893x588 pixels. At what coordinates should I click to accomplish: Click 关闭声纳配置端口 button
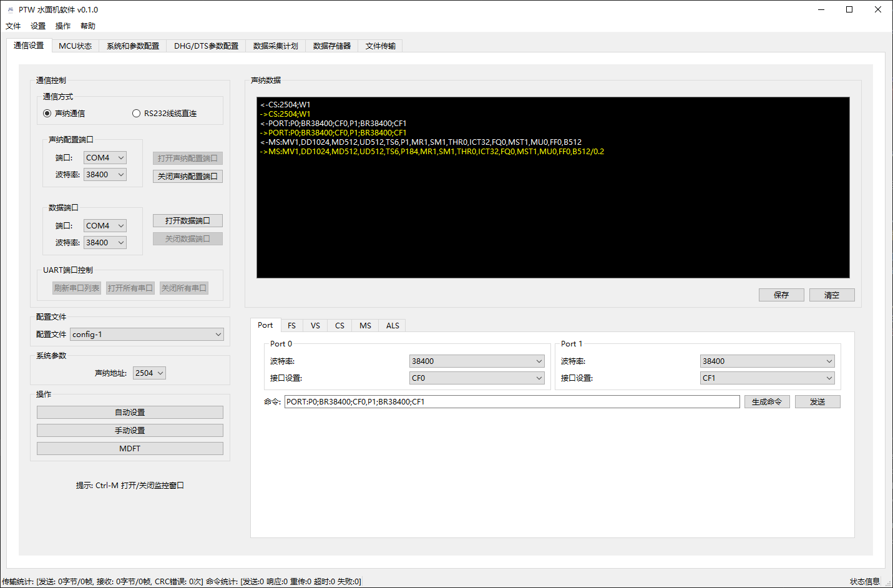pyautogui.click(x=188, y=177)
